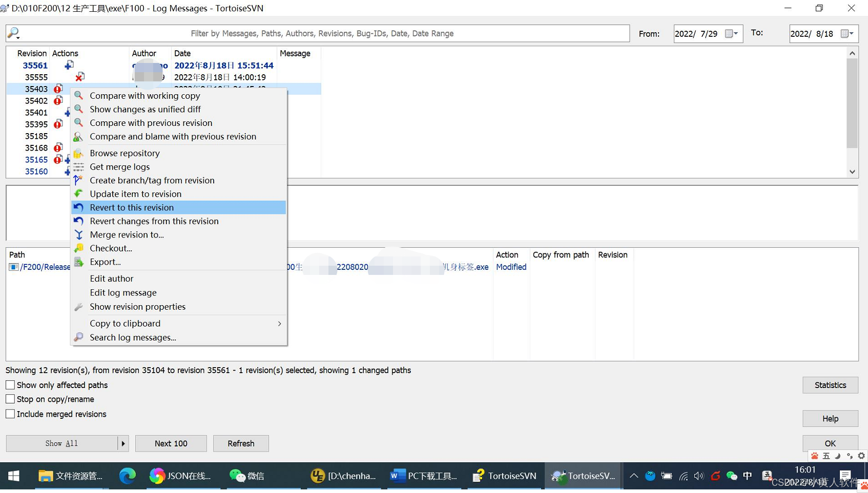Screen dimensions: 868x493
Task: Open the From date calendar dropdown
Action: click(x=732, y=34)
